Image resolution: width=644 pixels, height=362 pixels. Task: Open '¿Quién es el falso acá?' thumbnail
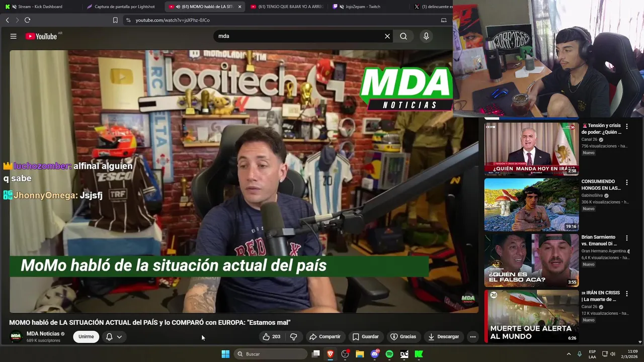click(x=531, y=260)
